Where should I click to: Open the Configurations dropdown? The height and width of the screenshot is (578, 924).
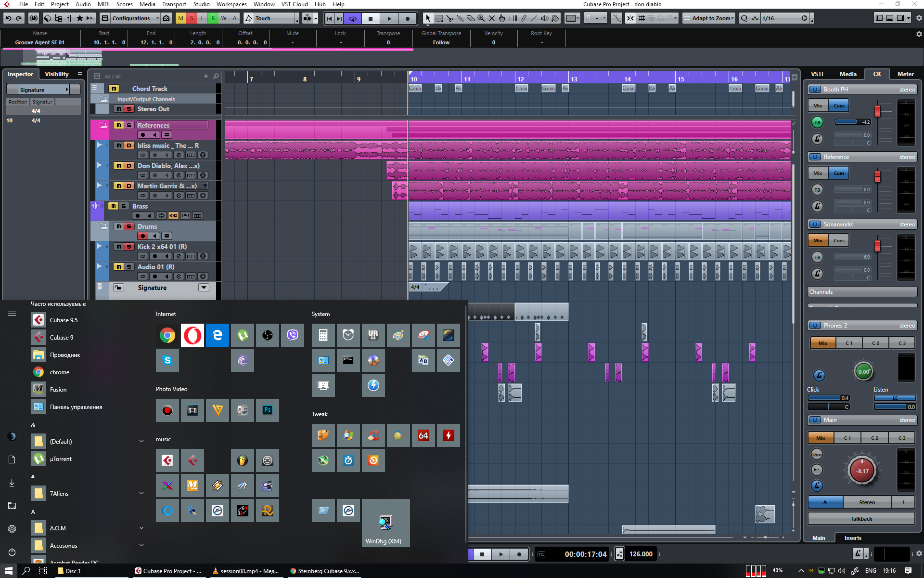pyautogui.click(x=135, y=18)
